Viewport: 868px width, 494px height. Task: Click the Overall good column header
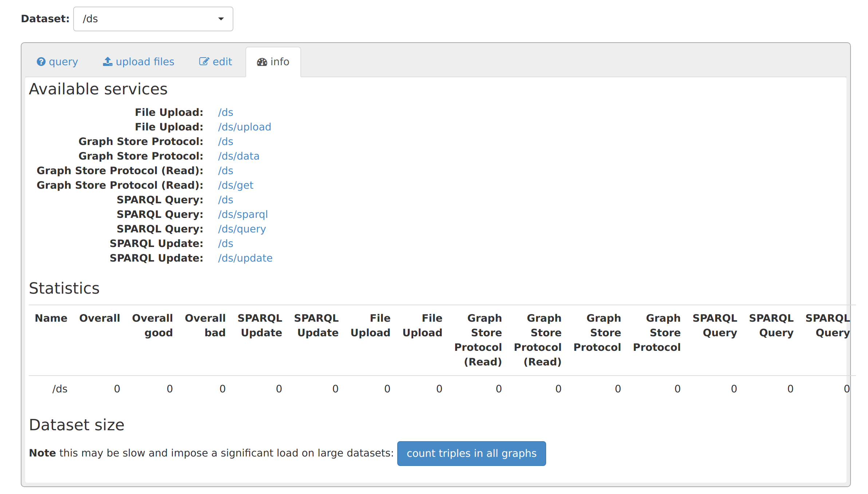(152, 325)
